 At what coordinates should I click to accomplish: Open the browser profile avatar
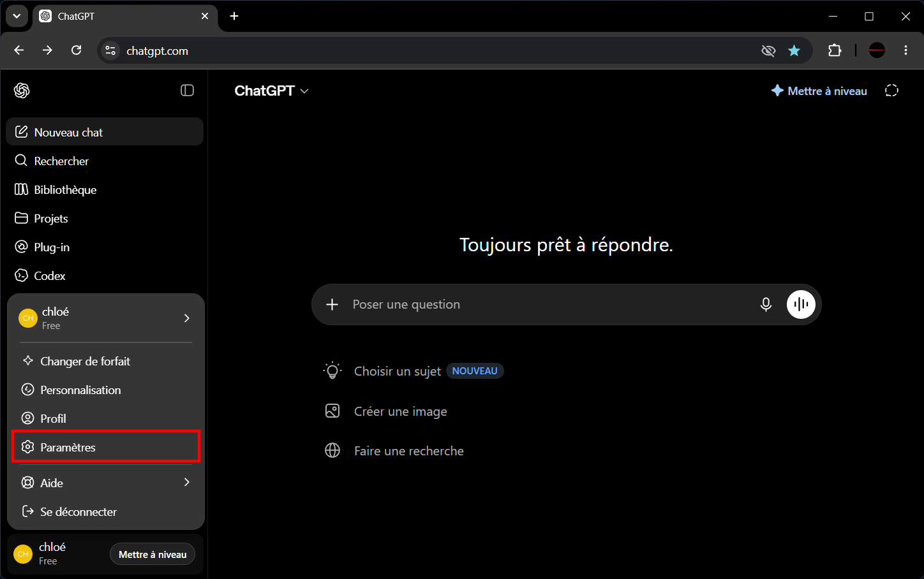(x=877, y=50)
